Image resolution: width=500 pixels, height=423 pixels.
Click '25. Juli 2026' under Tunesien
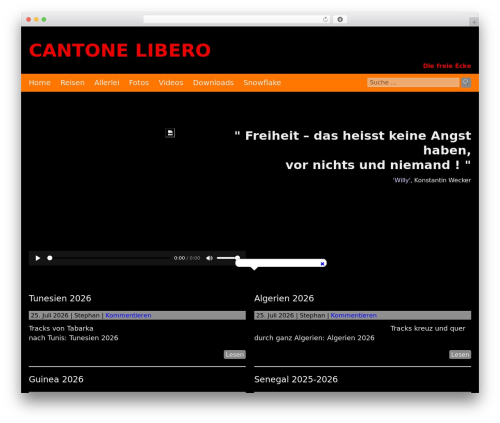point(49,315)
